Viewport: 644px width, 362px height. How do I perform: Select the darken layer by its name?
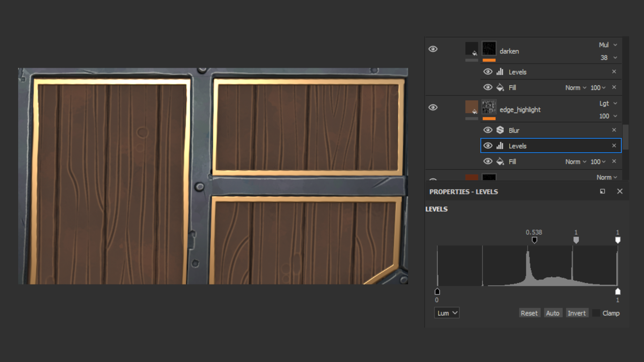click(509, 51)
